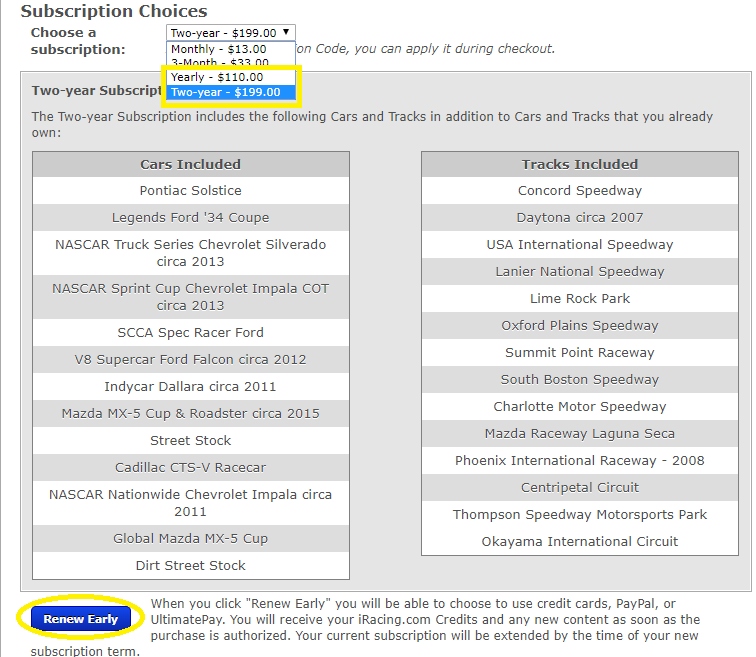This screenshot has height=657, width=756.
Task: Click Indycar Dallara circa 2011 row
Action: tap(190, 387)
